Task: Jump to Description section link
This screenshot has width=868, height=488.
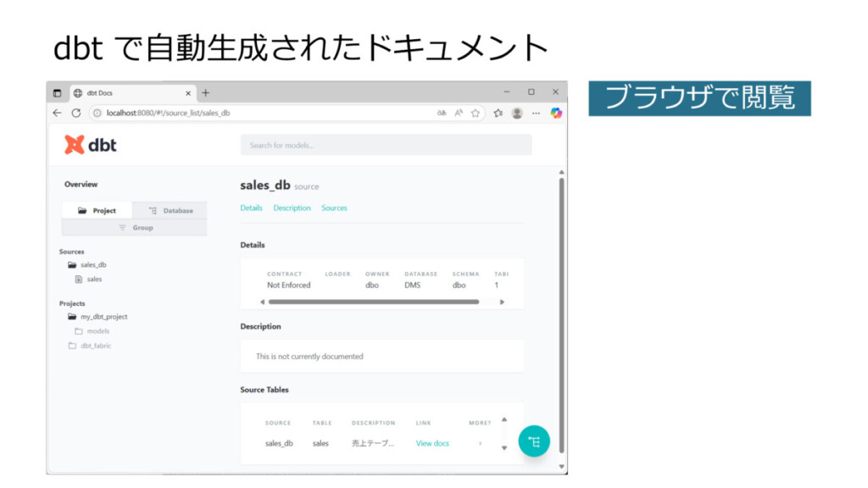Action: click(292, 208)
